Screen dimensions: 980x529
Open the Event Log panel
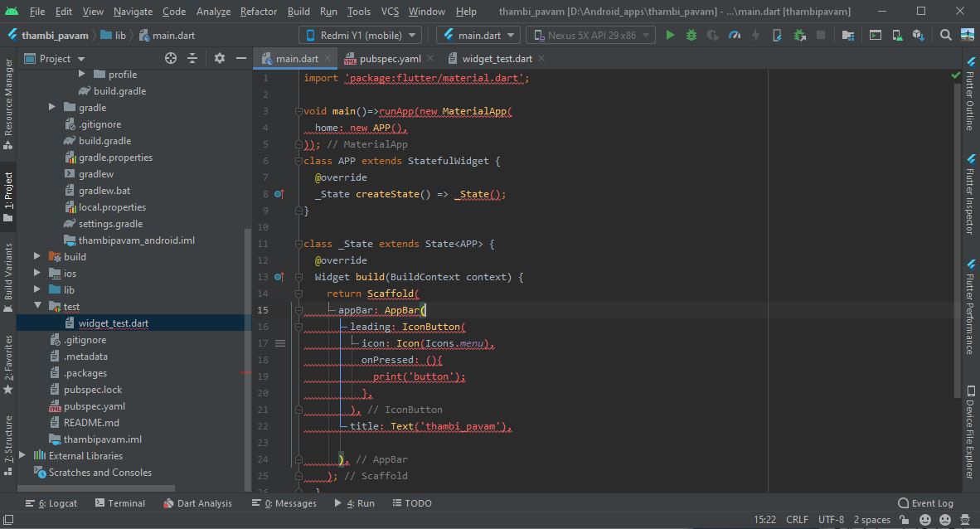click(925, 502)
